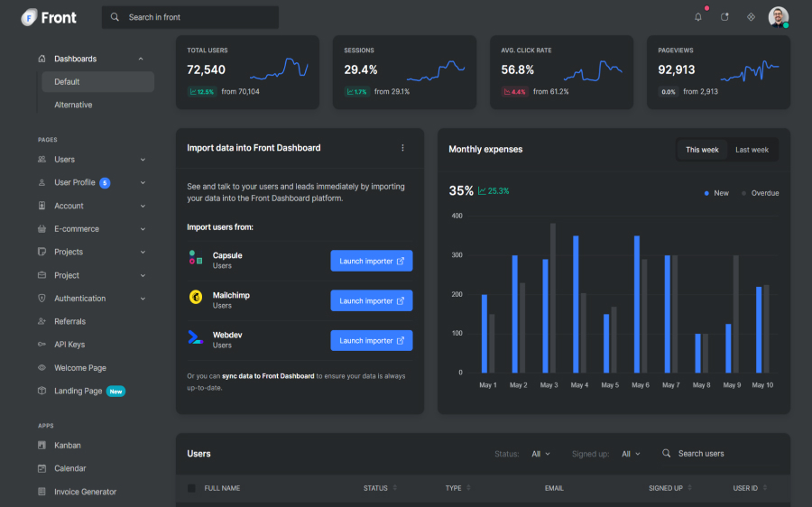Click the API Keys key icon
812x507 pixels.
pos(42,345)
